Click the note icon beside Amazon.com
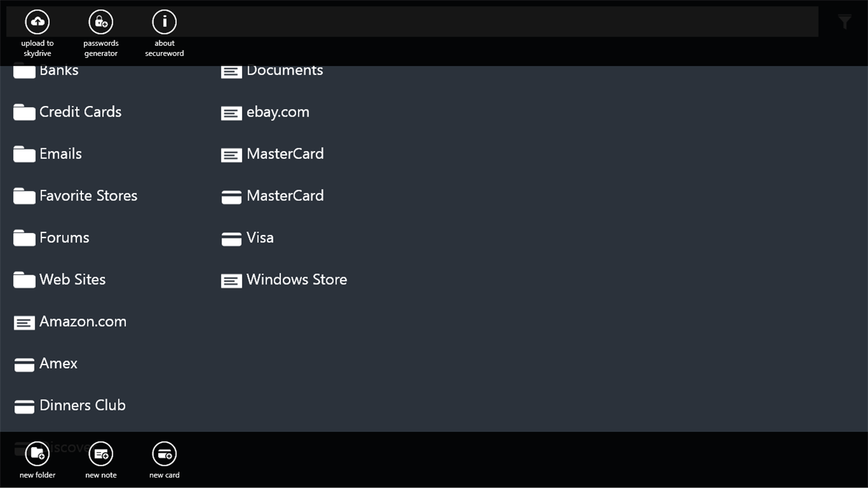This screenshot has height=488, width=868. point(24,322)
